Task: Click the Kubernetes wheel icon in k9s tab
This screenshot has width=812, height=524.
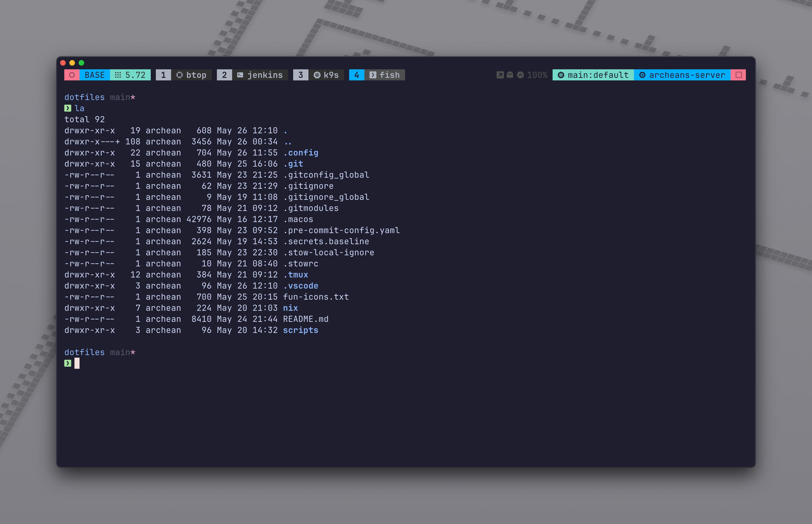Action: 317,75
